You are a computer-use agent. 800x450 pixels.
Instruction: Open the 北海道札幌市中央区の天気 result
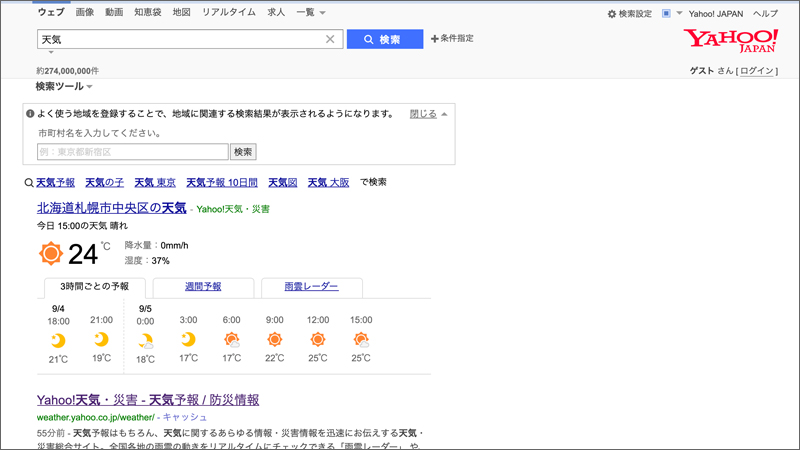[112, 208]
